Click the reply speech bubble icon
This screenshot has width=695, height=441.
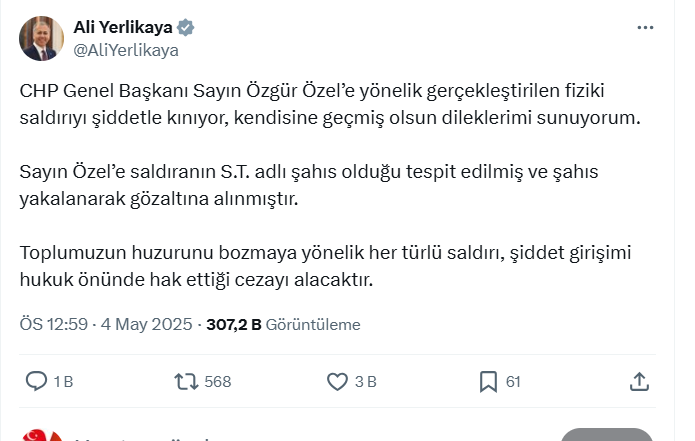(36, 381)
